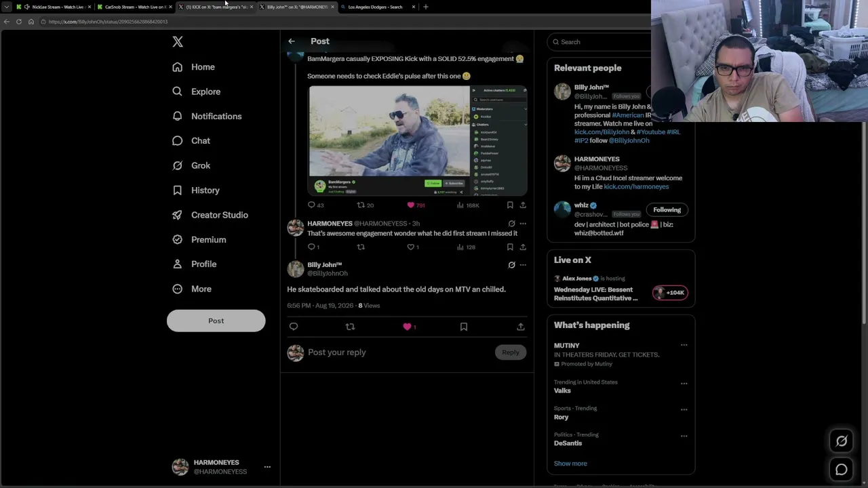Switch to the CatSnob Stream browser tab
This screenshot has width=868, height=488.
133,7
